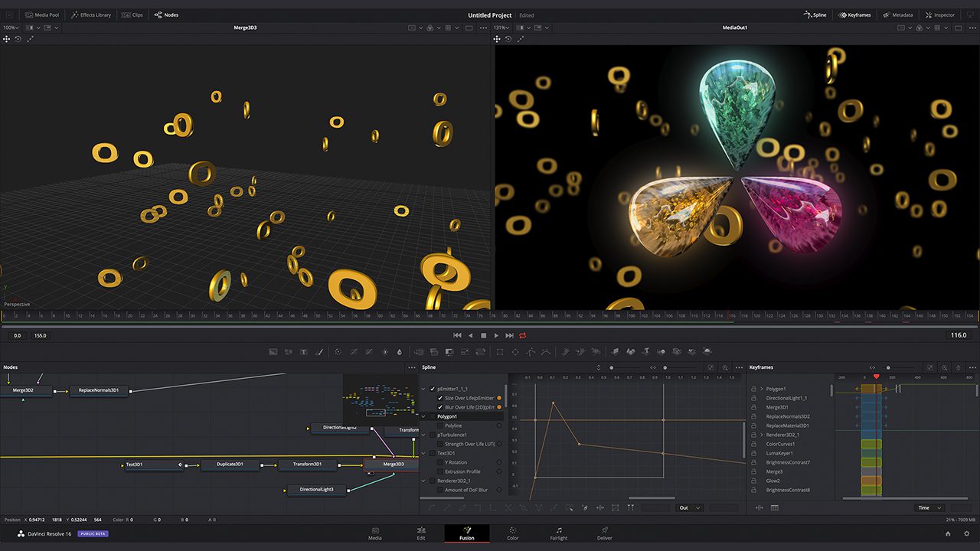Toggle the Clips panel
Viewport: 980px width, 551px height.
click(132, 14)
